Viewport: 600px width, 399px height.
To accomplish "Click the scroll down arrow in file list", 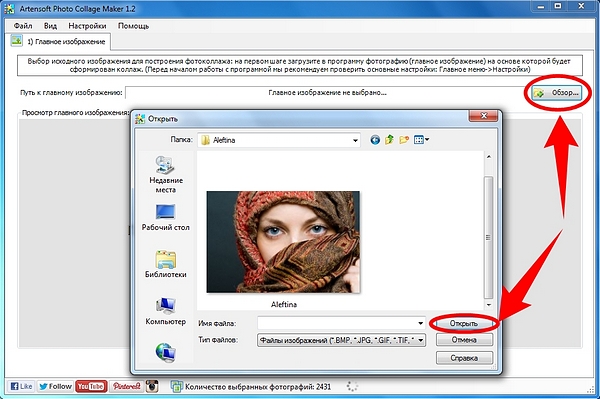I will 488,305.
